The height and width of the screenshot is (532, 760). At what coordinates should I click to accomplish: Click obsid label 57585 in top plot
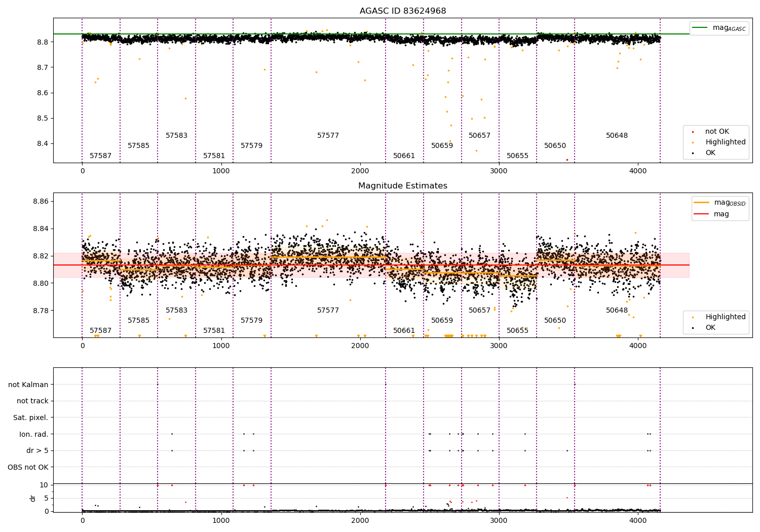138,146
